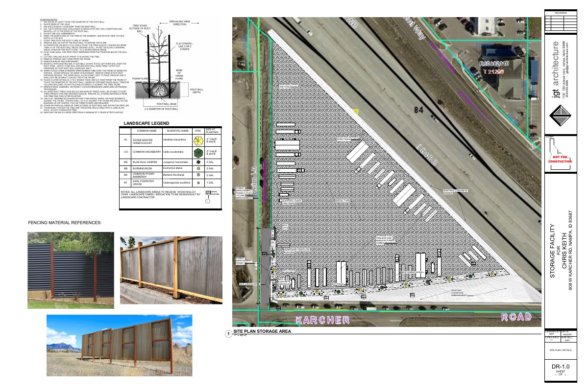Click the FENCING MATERIAL REFERENCES heading

[65, 223]
